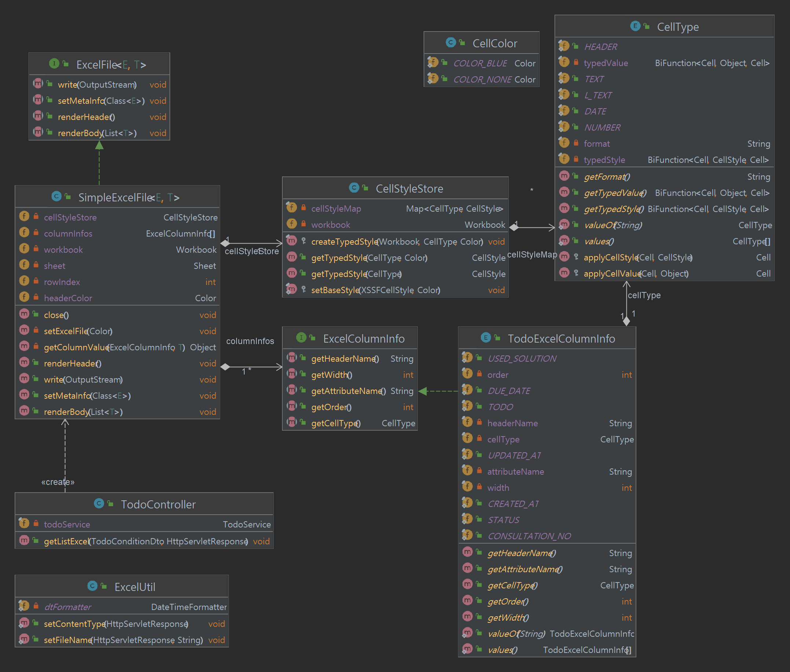Click the columnInfos association label
This screenshot has width=790, height=672.
(x=250, y=341)
